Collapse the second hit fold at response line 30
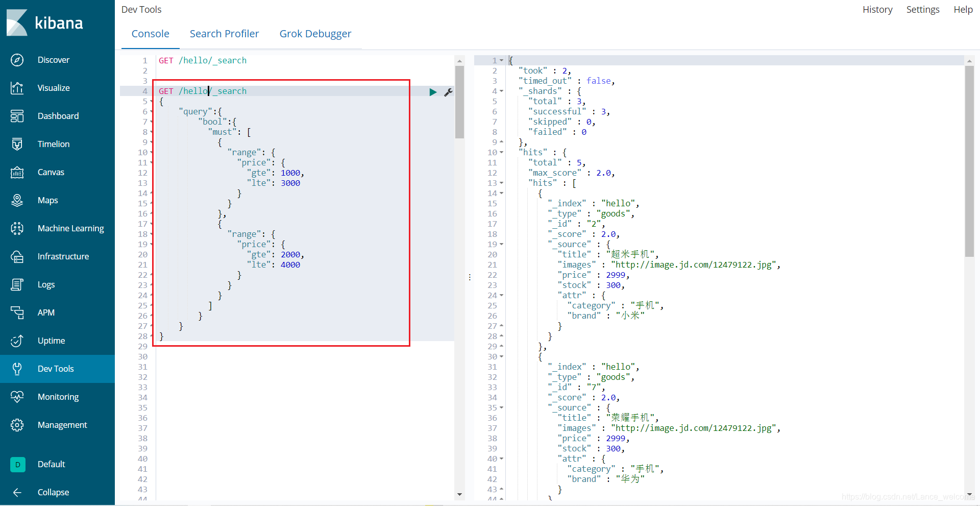 [501, 356]
